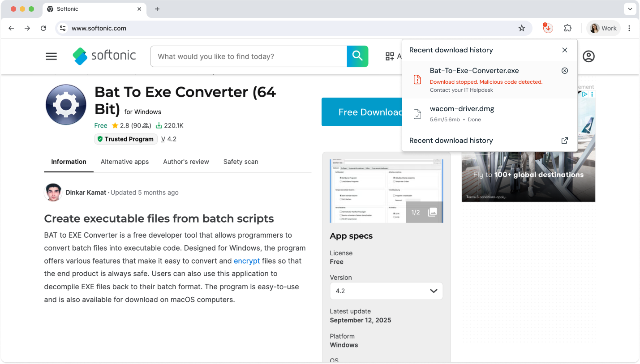Screen dimensions: 640x364
Task: Click the wacom-driver.dmg file icon
Action: (x=417, y=114)
